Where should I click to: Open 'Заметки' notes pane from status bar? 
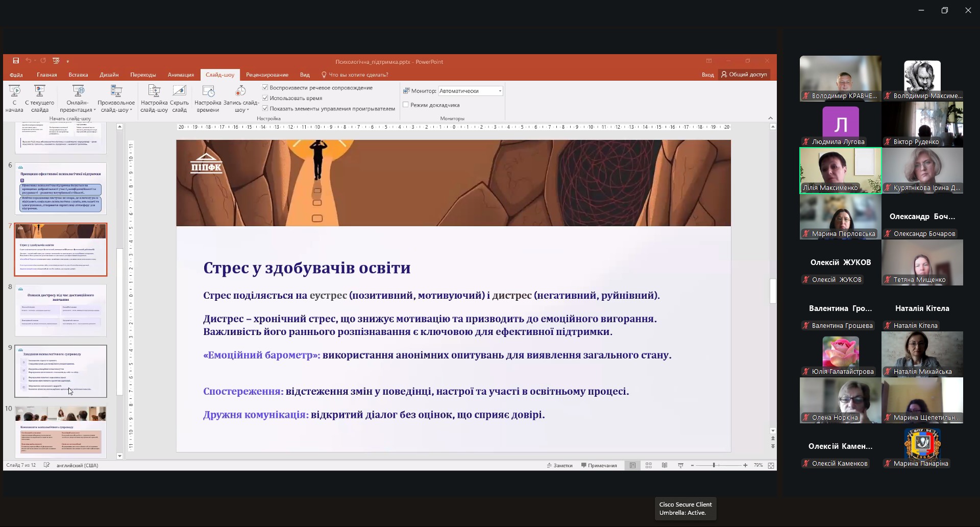560,465
